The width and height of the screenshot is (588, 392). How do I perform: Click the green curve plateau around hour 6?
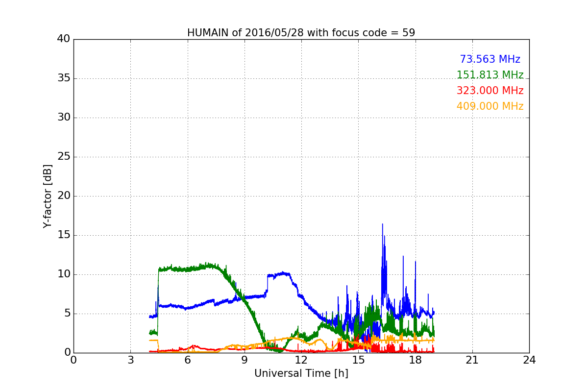click(188, 269)
